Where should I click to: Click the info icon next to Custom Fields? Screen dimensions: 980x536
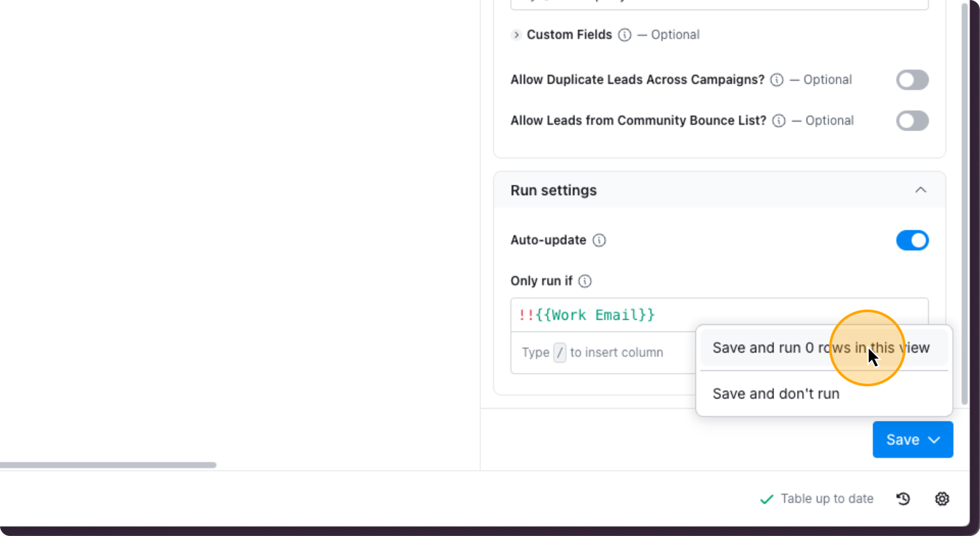(x=624, y=35)
